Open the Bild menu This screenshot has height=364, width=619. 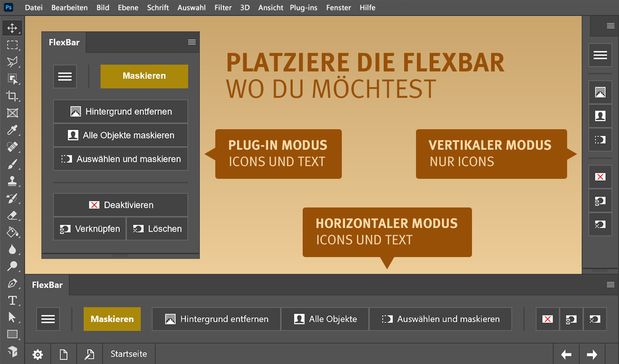click(x=103, y=8)
